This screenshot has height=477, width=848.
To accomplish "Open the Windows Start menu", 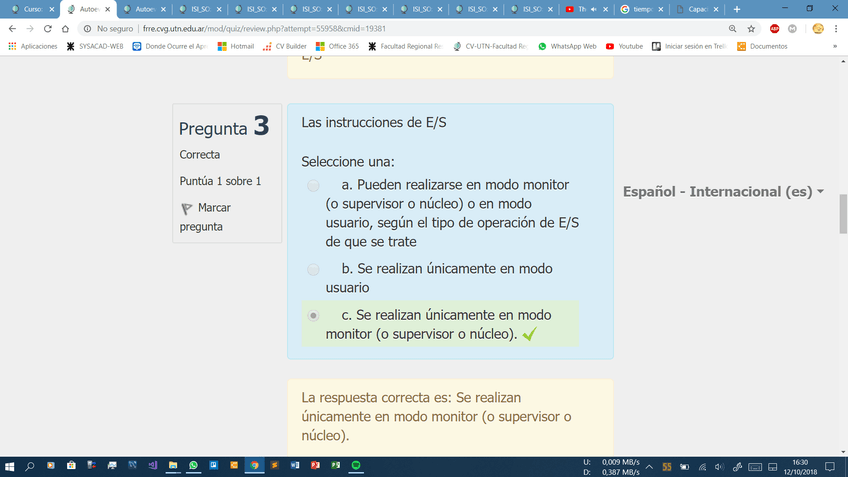I will (x=9, y=465).
